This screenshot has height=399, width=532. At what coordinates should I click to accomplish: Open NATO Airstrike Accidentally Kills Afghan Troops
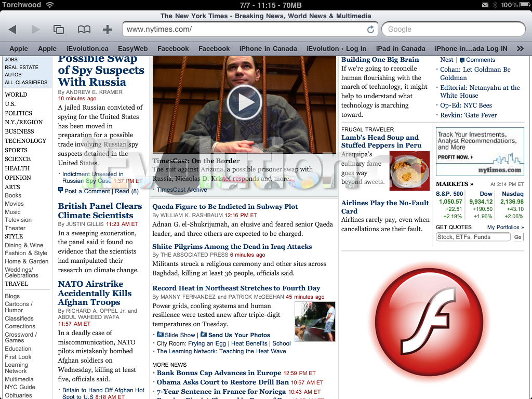coord(95,293)
